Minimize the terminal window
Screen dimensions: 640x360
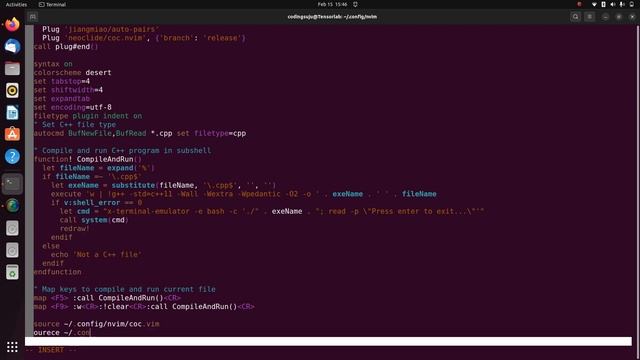605,17
